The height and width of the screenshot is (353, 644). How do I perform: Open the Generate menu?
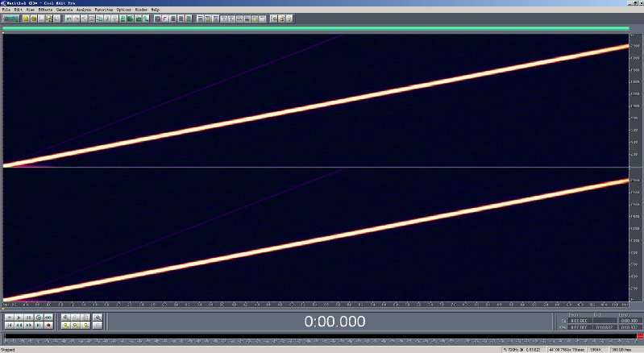(x=63, y=9)
